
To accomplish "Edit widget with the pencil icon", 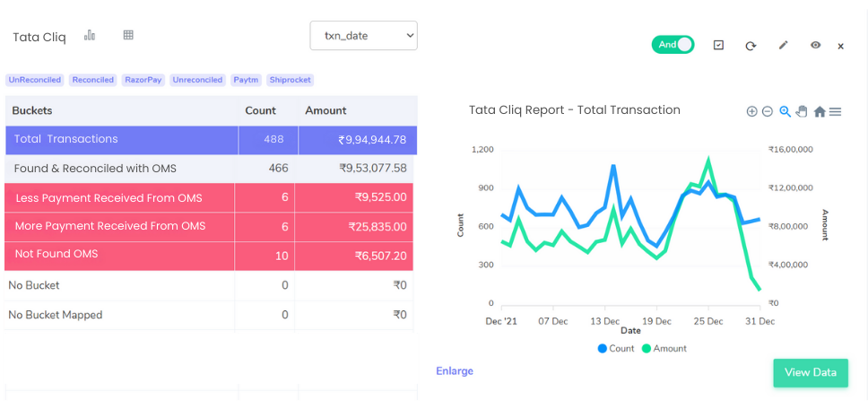I will (783, 46).
